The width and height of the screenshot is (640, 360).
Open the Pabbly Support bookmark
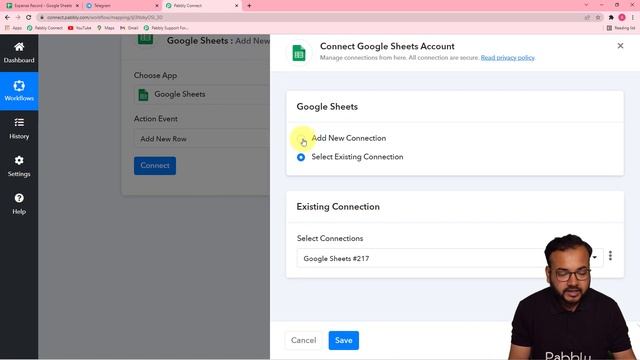click(166, 28)
